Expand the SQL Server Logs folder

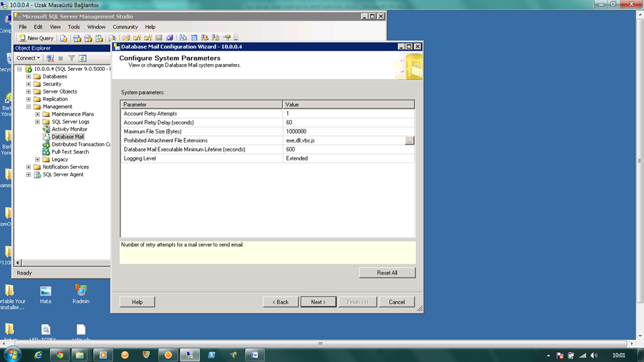37,122
